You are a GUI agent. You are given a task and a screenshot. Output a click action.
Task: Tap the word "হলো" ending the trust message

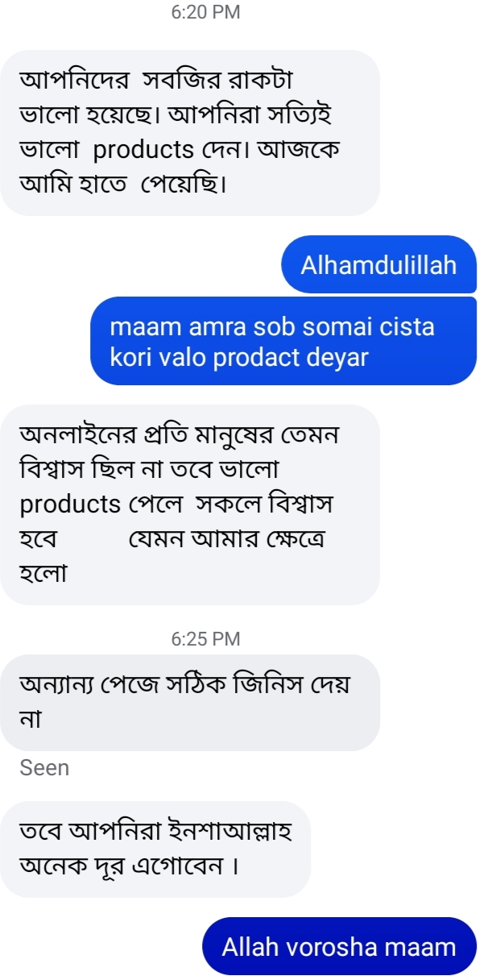(43, 574)
